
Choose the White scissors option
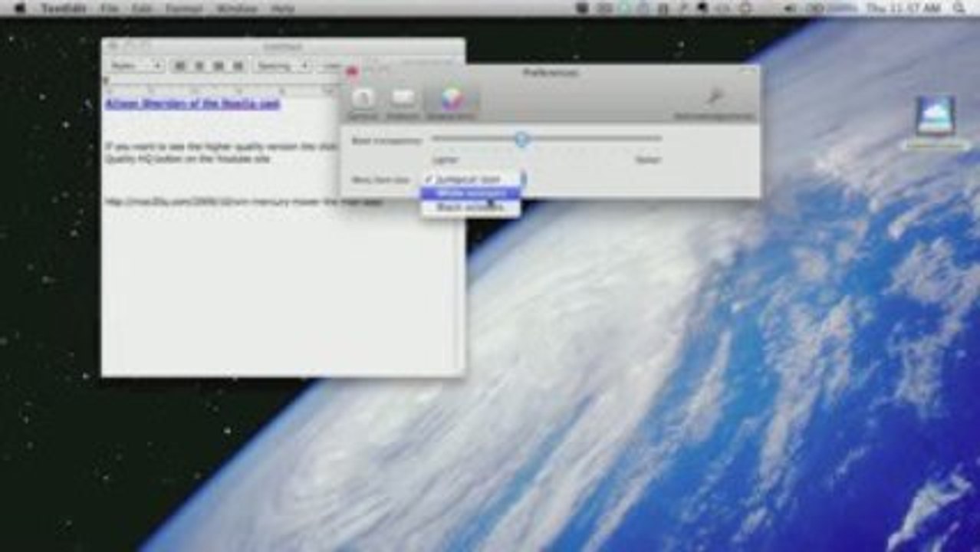click(x=471, y=193)
